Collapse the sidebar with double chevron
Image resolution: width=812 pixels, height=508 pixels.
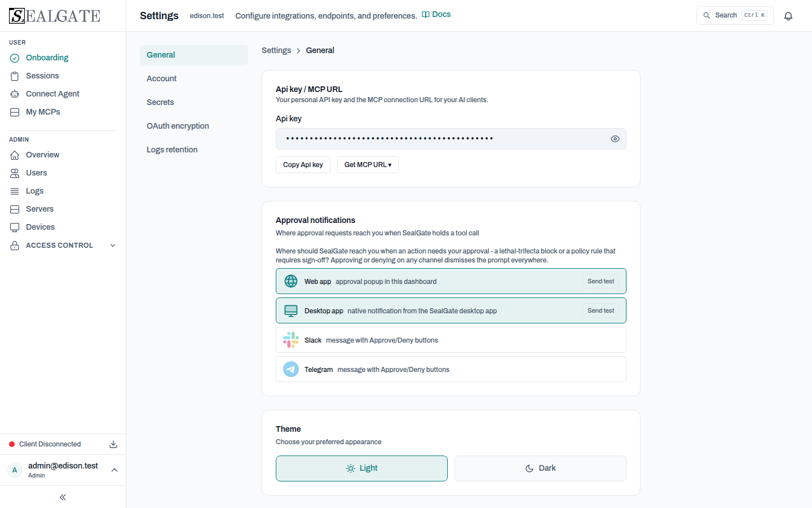(63, 497)
